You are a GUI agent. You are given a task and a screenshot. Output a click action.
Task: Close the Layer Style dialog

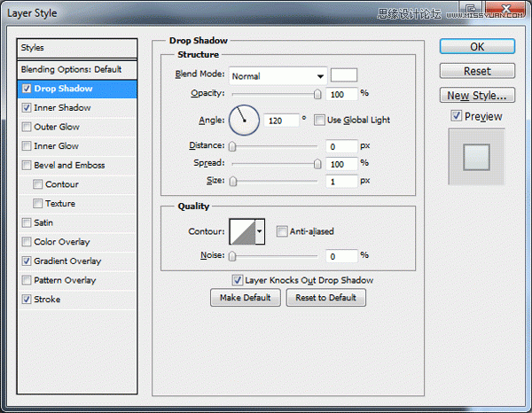[x=505, y=9]
